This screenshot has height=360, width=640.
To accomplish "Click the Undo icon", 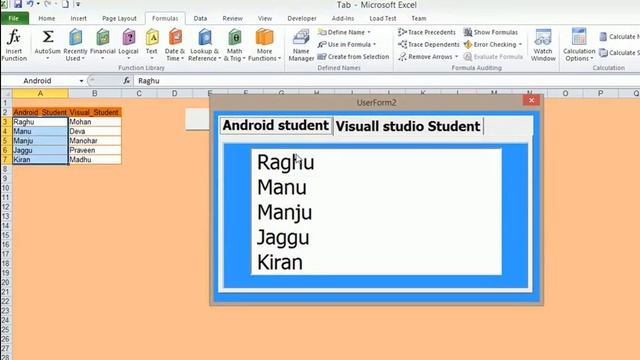I will click(31, 4).
